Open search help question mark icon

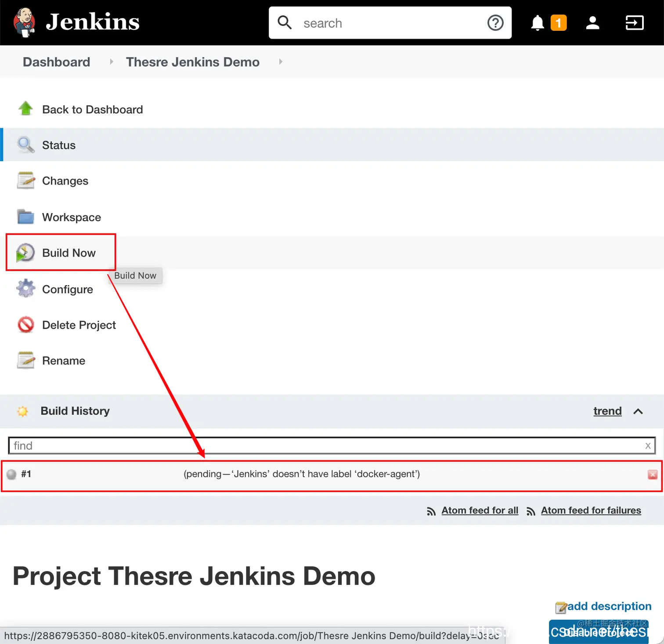pos(495,23)
